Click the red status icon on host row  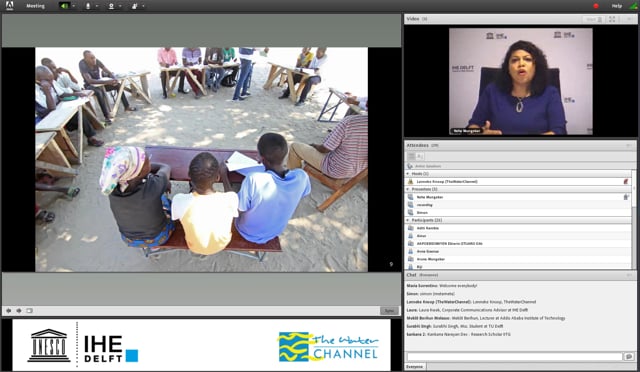point(626,182)
